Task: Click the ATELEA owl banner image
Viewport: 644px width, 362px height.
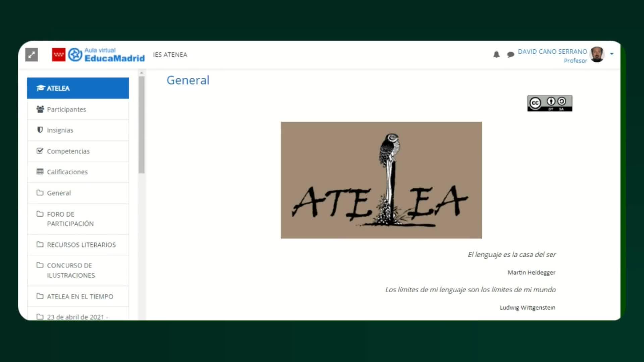Action: 381,180
